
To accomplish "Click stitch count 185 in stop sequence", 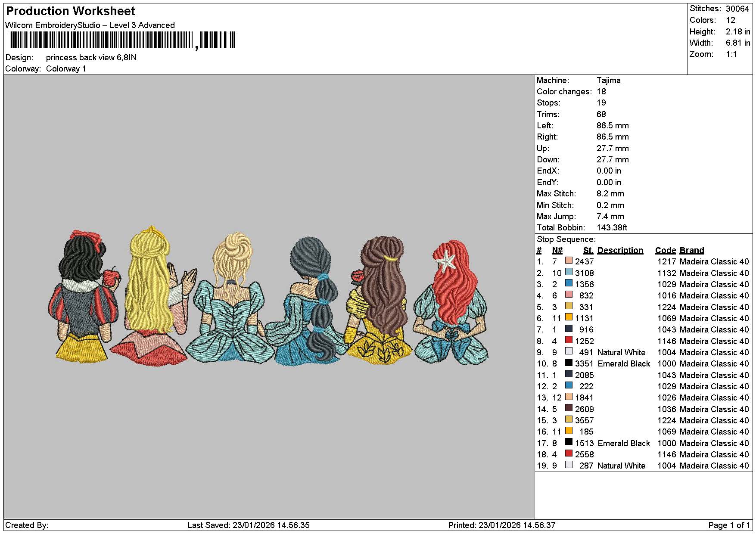I will point(587,432).
